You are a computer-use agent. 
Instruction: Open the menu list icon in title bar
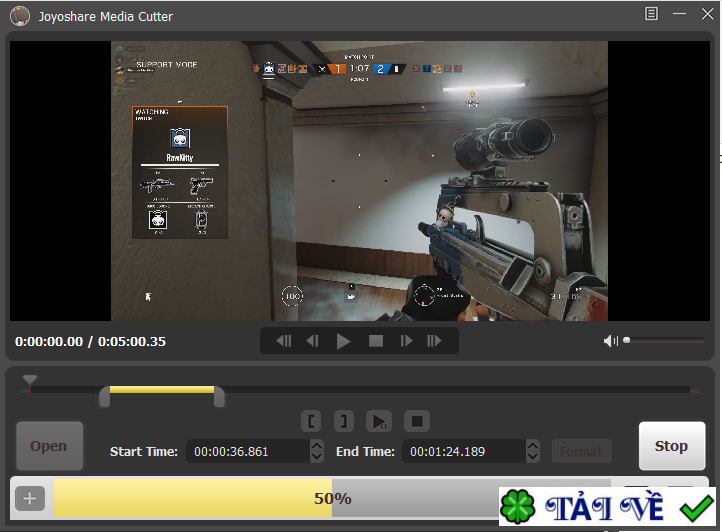651,14
